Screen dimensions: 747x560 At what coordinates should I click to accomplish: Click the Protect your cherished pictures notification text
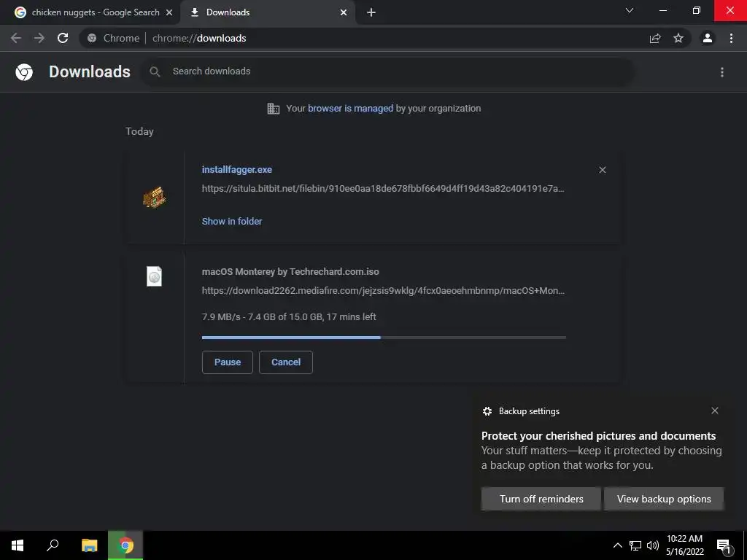598,436
